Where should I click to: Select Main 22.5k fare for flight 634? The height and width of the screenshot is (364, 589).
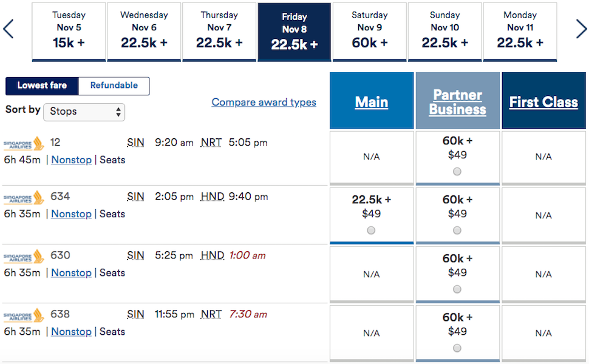pos(371,230)
